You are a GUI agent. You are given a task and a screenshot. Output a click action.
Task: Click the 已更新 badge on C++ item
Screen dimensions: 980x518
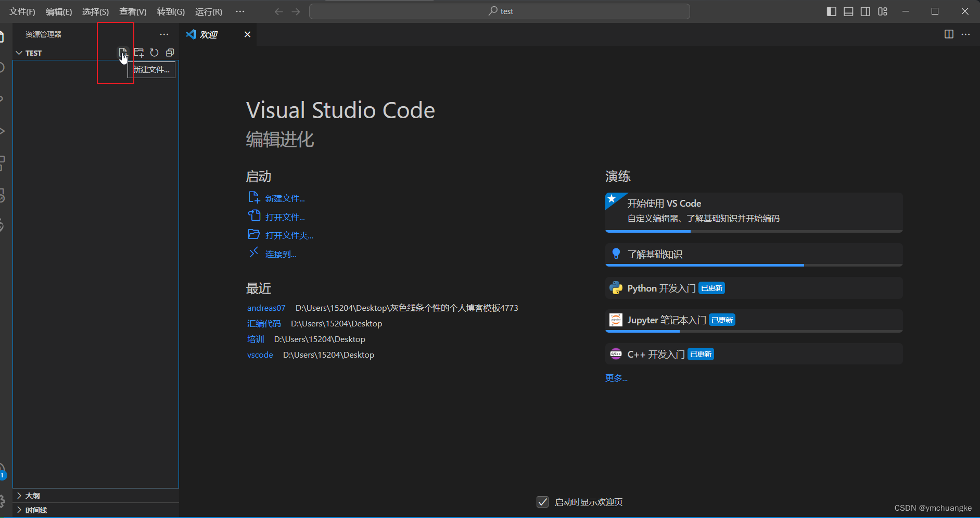tap(701, 354)
